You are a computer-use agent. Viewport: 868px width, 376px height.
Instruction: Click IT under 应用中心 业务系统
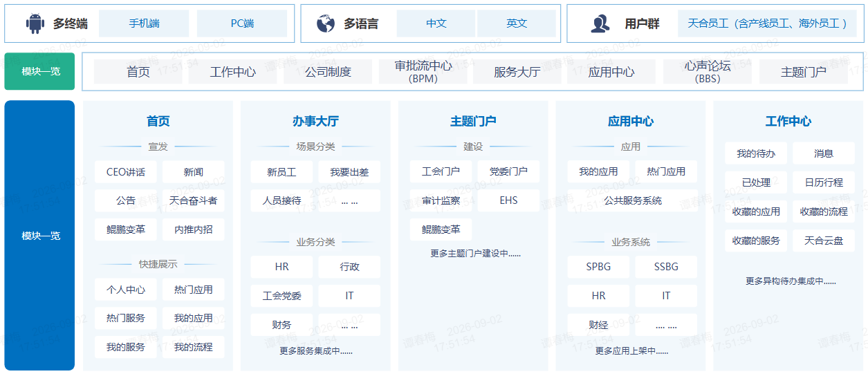click(666, 296)
